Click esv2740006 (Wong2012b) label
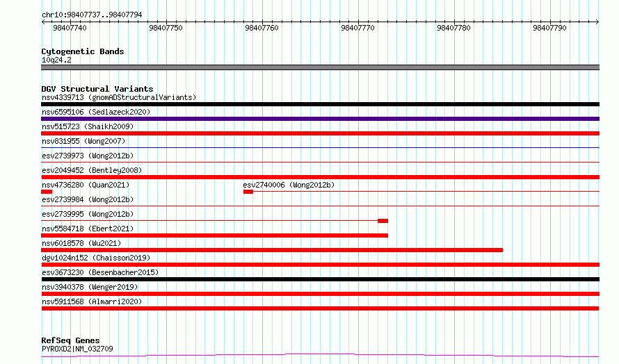This screenshot has height=364, width=619. pyautogui.click(x=289, y=185)
